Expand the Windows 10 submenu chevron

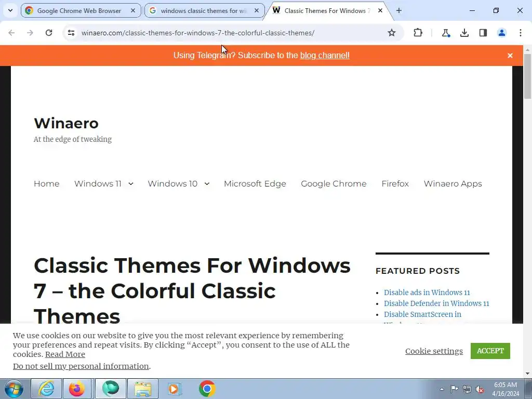(207, 183)
